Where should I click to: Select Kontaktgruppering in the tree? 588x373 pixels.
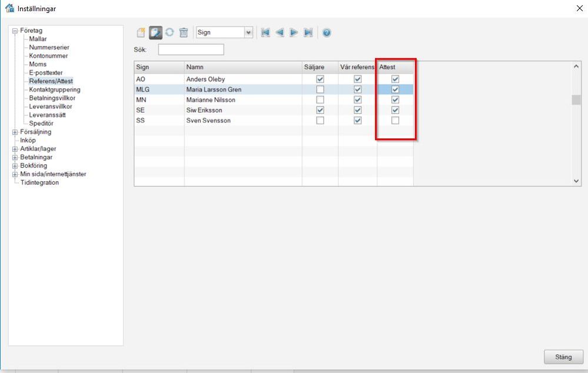[55, 89]
